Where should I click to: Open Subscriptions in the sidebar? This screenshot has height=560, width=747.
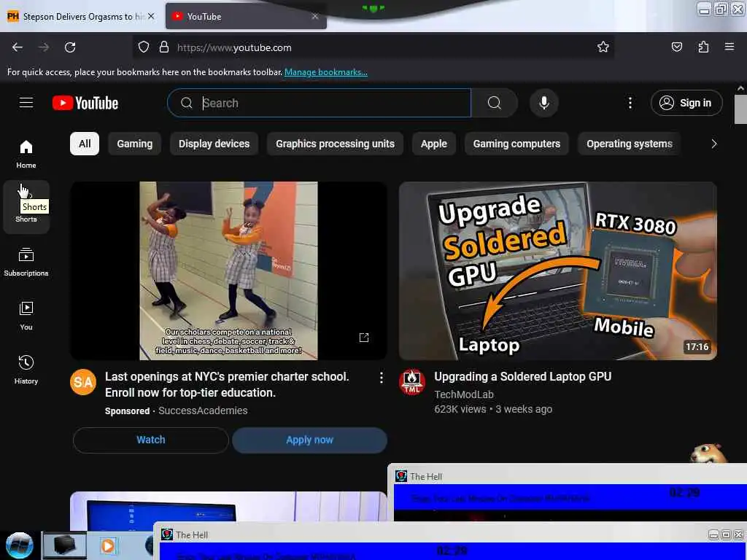pos(26,262)
